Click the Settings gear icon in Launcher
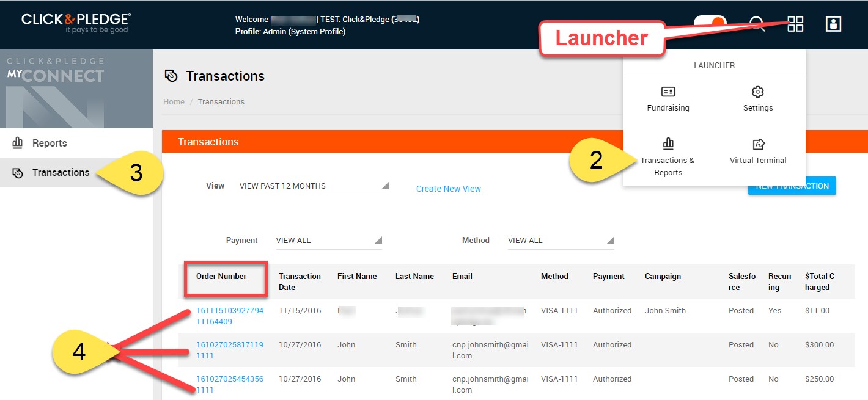Image resolution: width=868 pixels, height=400 pixels. click(x=758, y=92)
